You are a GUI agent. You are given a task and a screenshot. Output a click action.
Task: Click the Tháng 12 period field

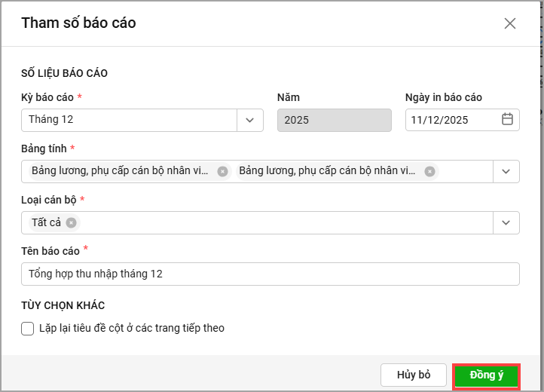[128, 120]
